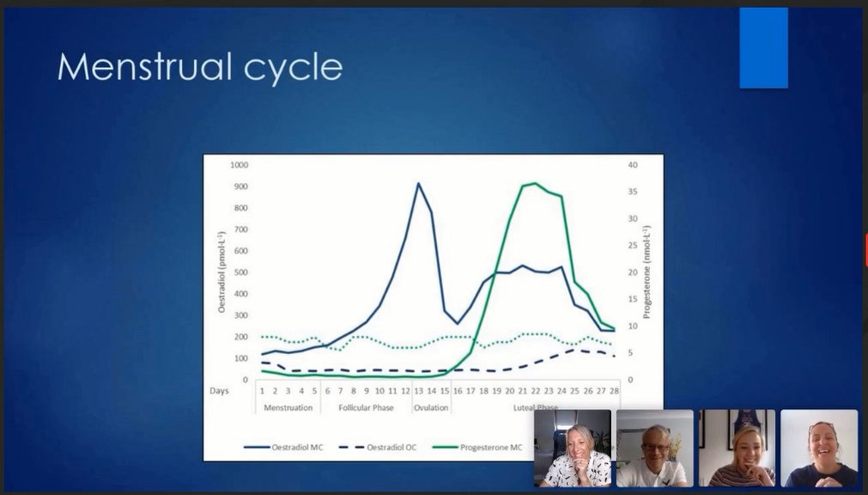
Task: Expand the Days axis row
Action: [x=218, y=390]
